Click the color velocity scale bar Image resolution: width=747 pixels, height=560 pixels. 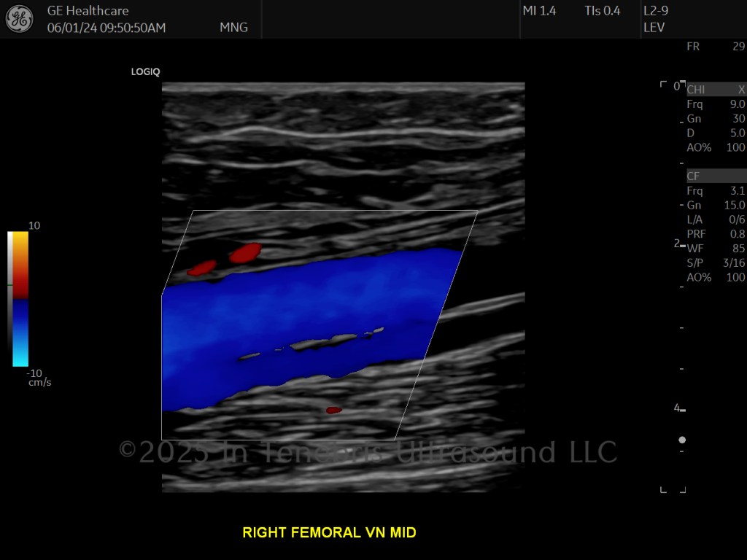(x=18, y=299)
